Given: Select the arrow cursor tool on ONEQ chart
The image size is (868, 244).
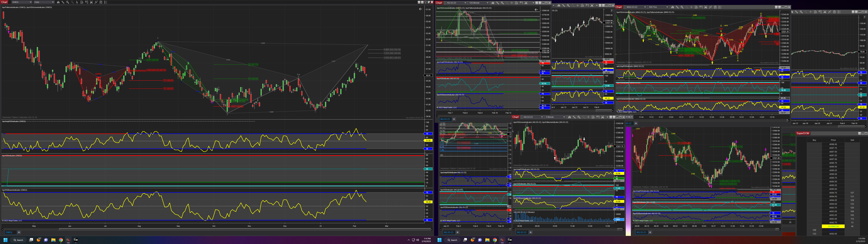Looking at the screenshot, I should [x=77, y=2].
